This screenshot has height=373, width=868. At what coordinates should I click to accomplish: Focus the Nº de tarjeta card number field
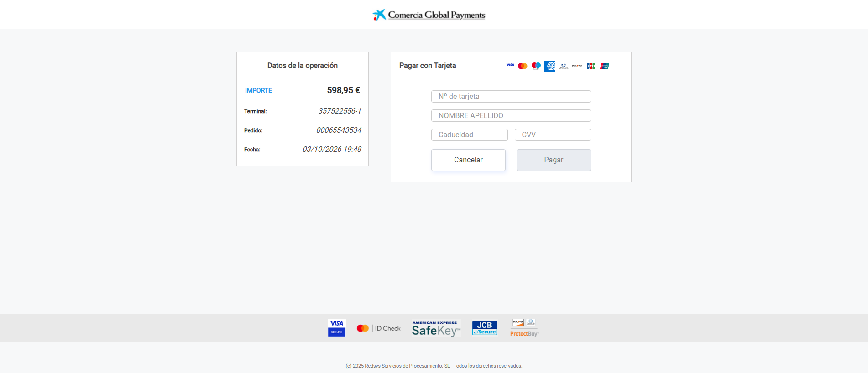coord(511,96)
